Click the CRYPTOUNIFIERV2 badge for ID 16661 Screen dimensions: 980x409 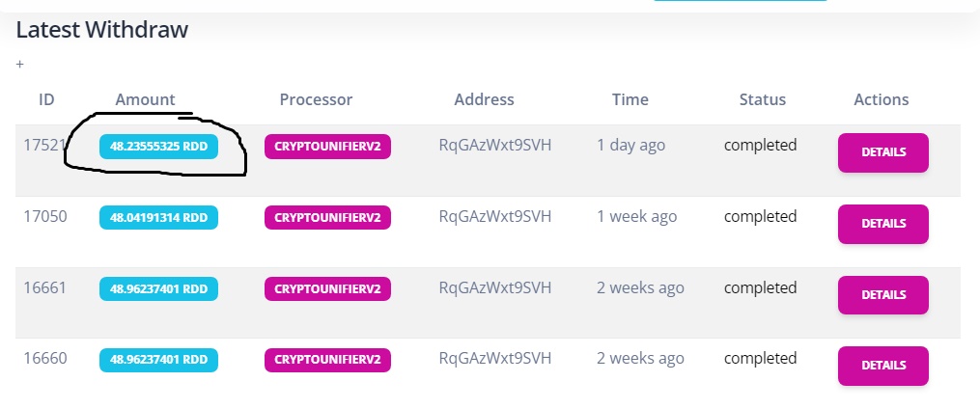(x=327, y=289)
